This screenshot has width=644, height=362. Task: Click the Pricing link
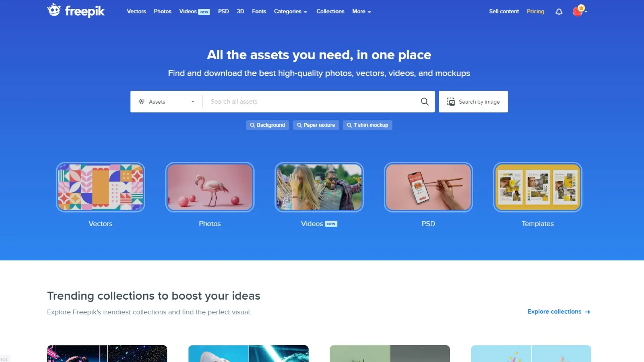535,11
